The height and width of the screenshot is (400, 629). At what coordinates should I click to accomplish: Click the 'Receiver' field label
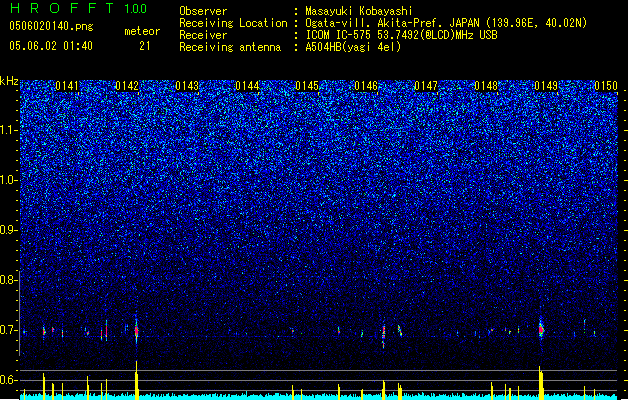coord(203,35)
